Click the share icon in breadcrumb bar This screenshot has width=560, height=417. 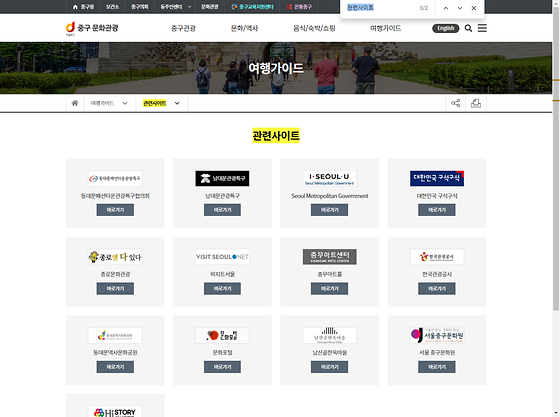click(456, 103)
